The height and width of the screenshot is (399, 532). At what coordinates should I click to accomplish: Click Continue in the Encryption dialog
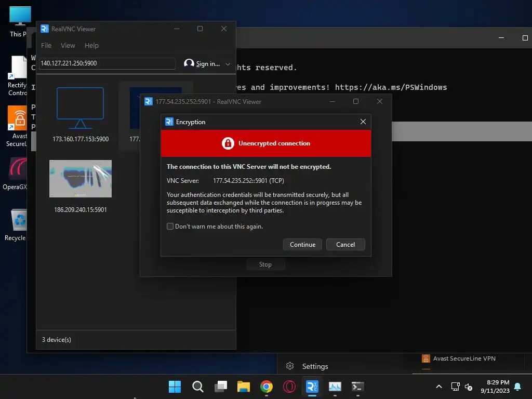302,244
